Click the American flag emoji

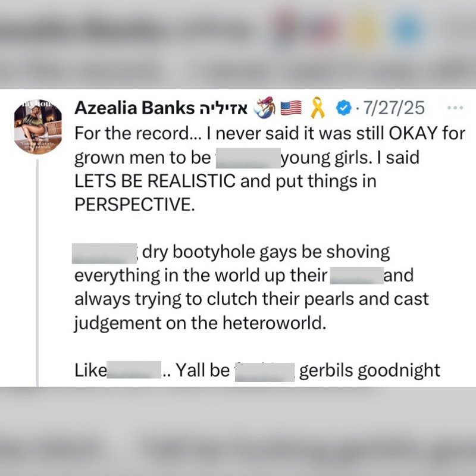[x=291, y=108]
